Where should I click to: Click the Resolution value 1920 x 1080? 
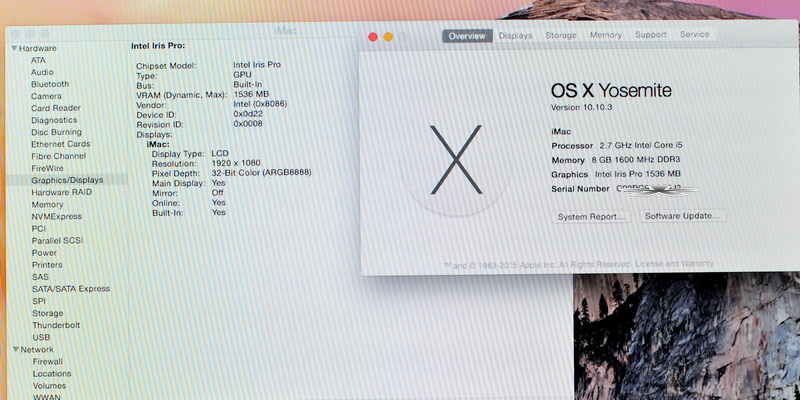(236, 163)
